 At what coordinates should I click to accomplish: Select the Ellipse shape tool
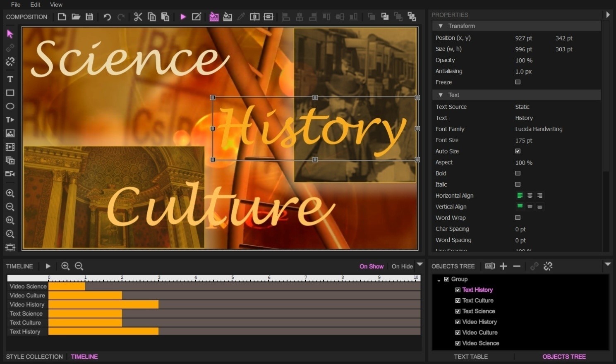click(x=10, y=106)
